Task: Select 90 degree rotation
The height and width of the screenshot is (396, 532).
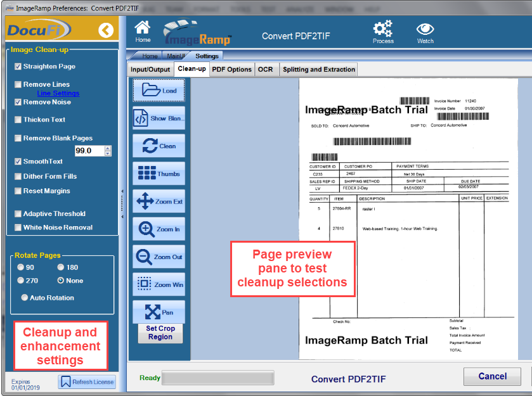Action: coord(21,267)
